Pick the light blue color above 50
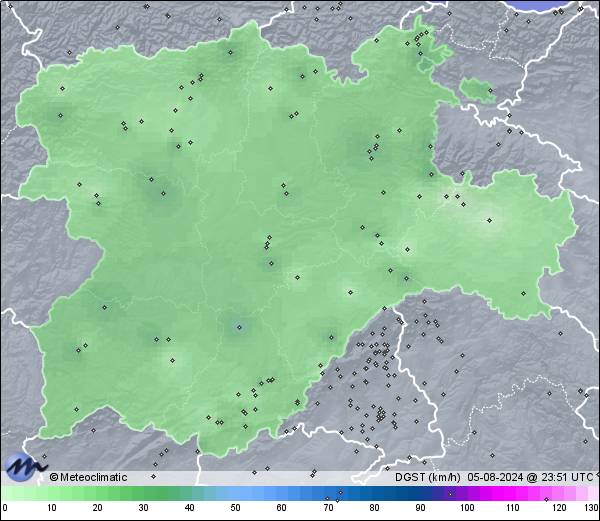Screen dimensions: 600x521 (235, 493)
